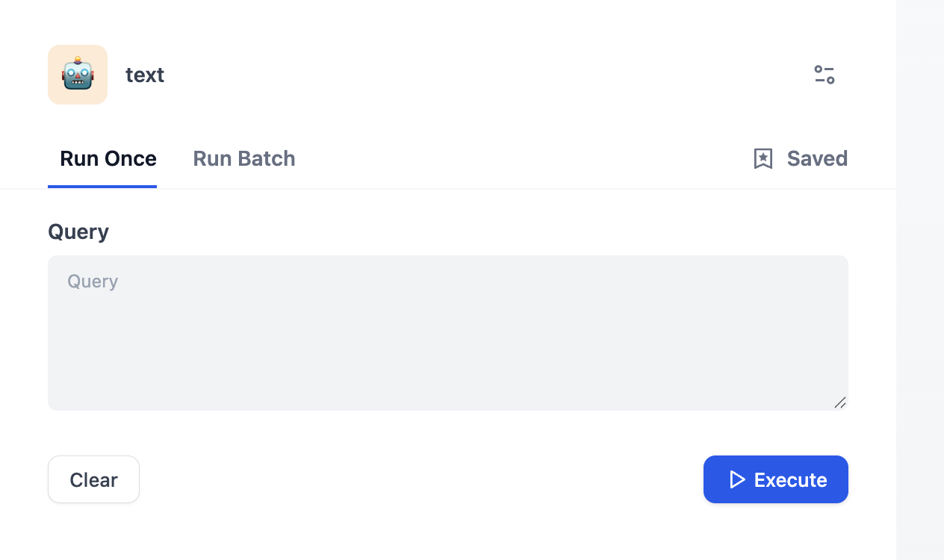This screenshot has height=560, width=944.
Task: Click the Saved bookmark star icon
Action: click(x=763, y=158)
